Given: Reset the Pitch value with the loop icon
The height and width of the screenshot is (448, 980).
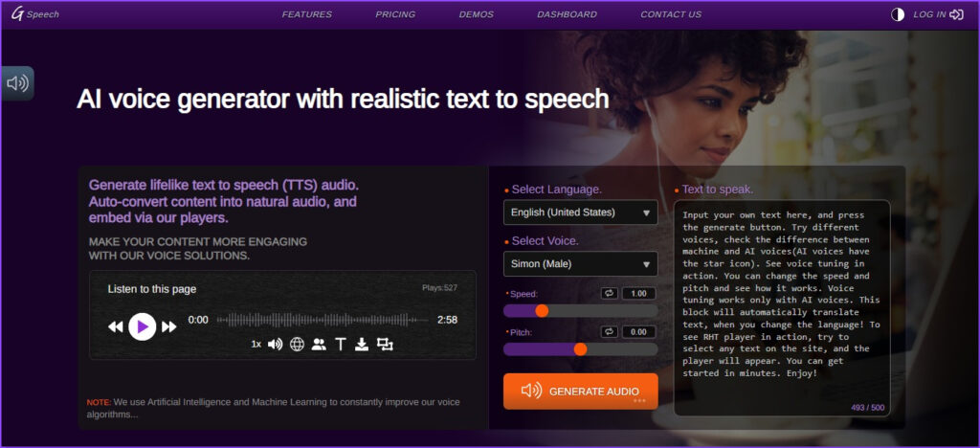Looking at the screenshot, I should [x=609, y=332].
